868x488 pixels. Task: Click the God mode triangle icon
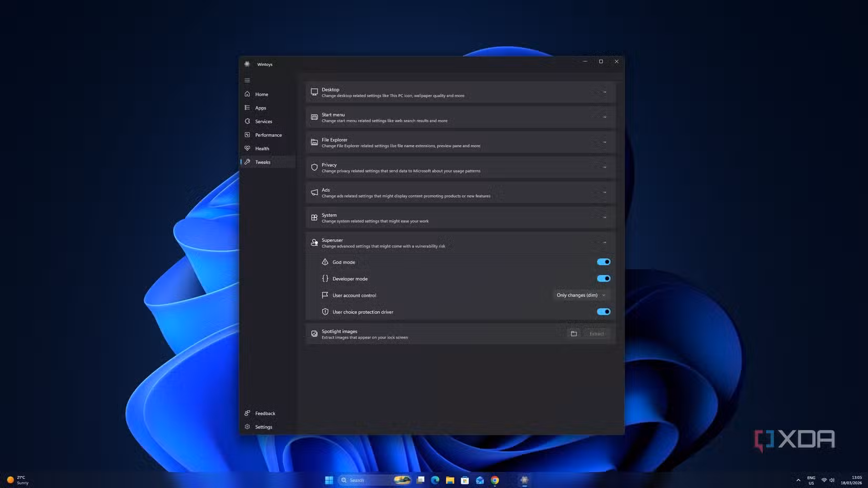[x=325, y=262]
